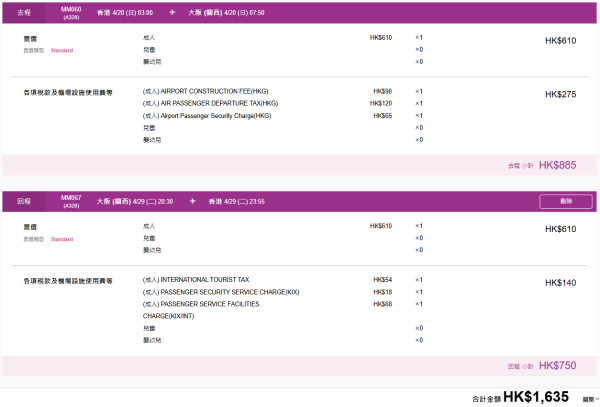
Task: Click 各項稅款及機場設施使用費等 heading in outbound section
Action: pos(68,93)
